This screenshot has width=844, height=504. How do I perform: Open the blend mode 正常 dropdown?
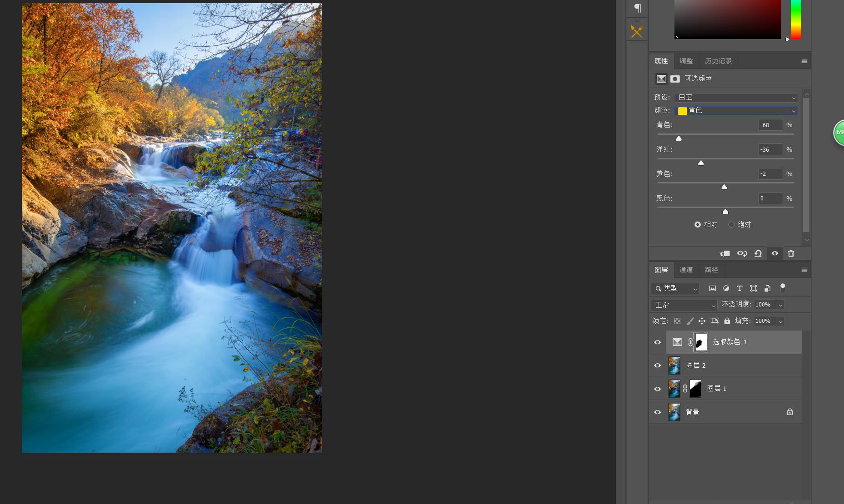click(684, 305)
